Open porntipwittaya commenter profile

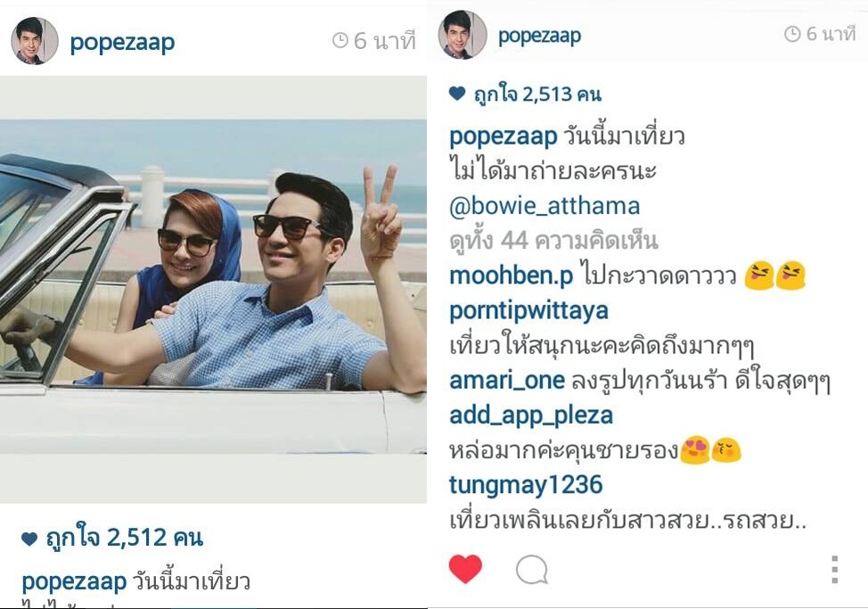pyautogui.click(x=528, y=311)
